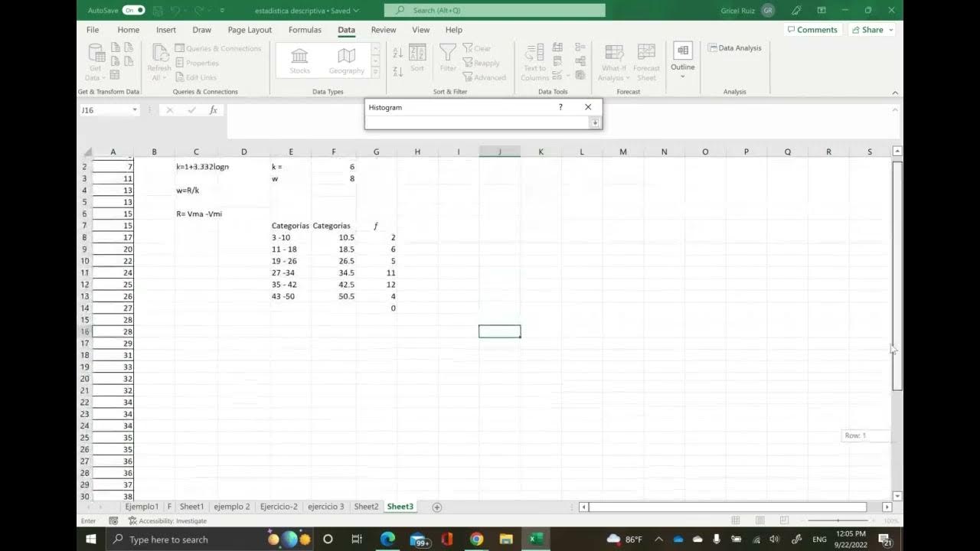This screenshot has width=980, height=551.
Task: Add a new sheet
Action: [x=437, y=507]
